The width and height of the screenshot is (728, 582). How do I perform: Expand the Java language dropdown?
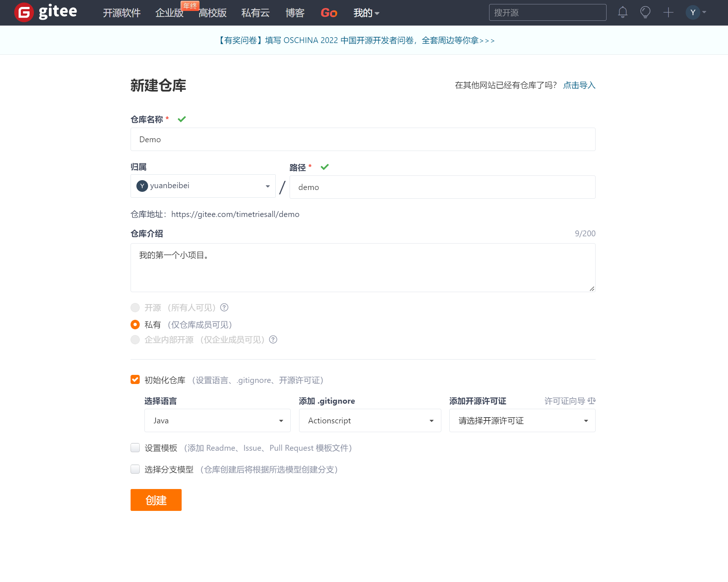tap(217, 420)
